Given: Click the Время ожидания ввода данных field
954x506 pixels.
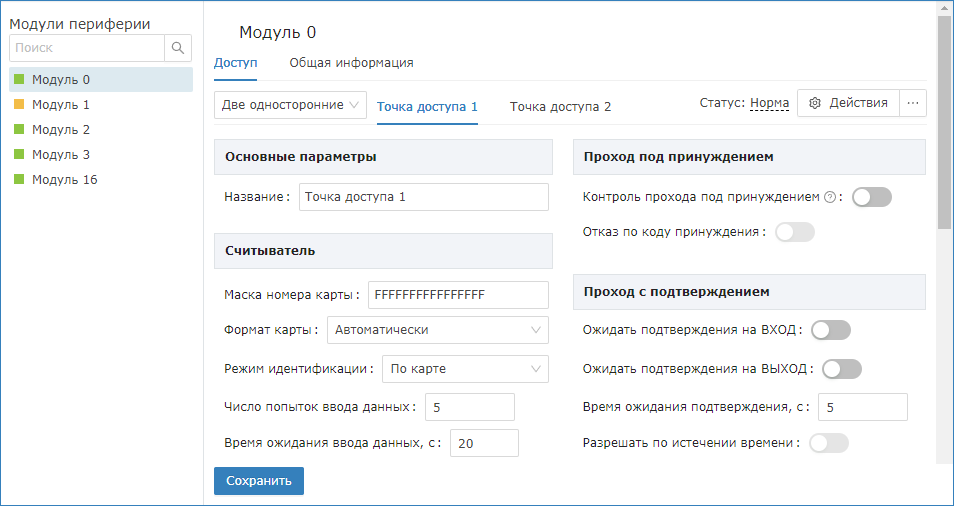Looking at the screenshot, I should (484, 443).
